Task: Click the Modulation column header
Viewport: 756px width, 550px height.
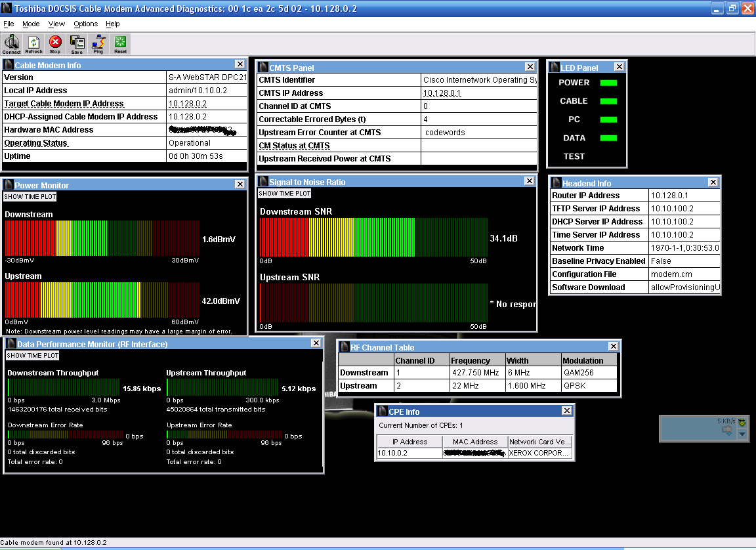Action: tap(589, 360)
